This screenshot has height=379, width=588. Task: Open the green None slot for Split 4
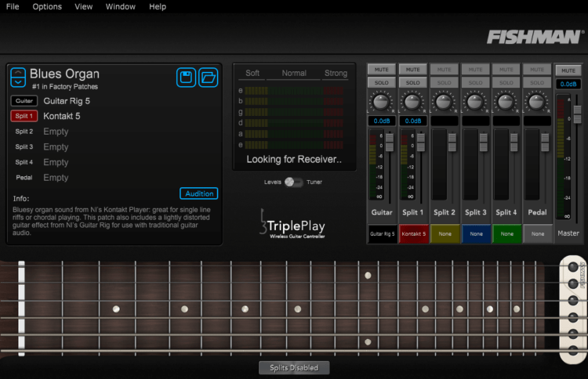point(506,233)
